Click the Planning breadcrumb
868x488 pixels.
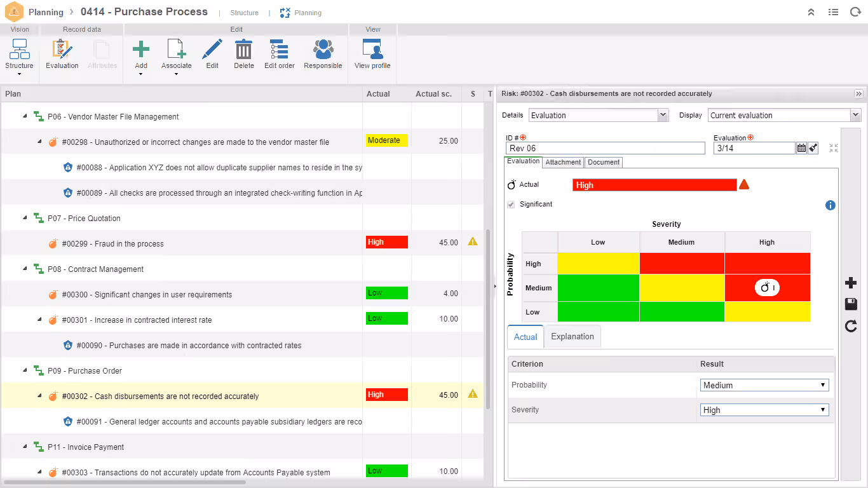tap(46, 12)
